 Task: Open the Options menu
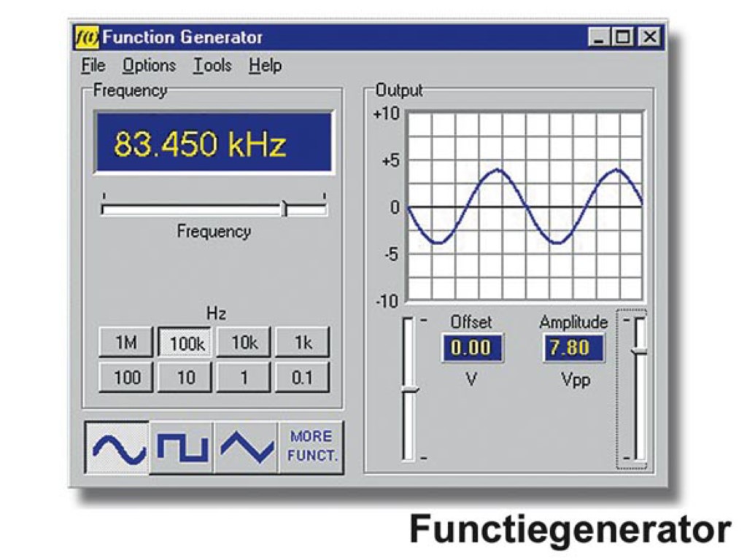(x=149, y=66)
